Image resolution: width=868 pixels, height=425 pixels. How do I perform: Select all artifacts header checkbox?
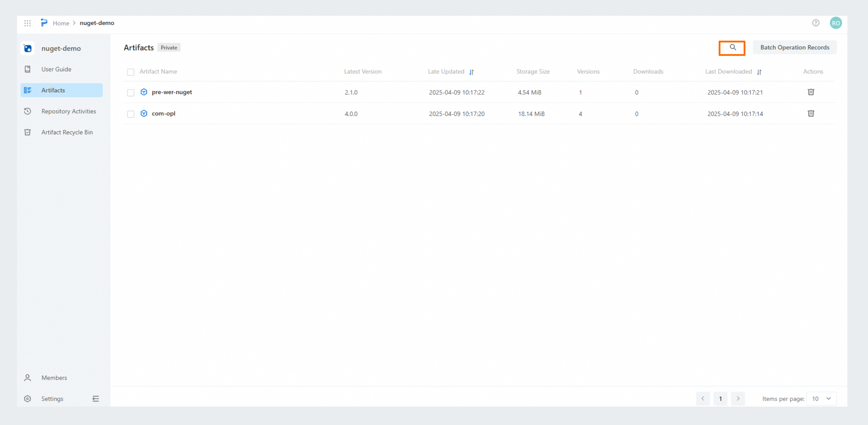(131, 72)
